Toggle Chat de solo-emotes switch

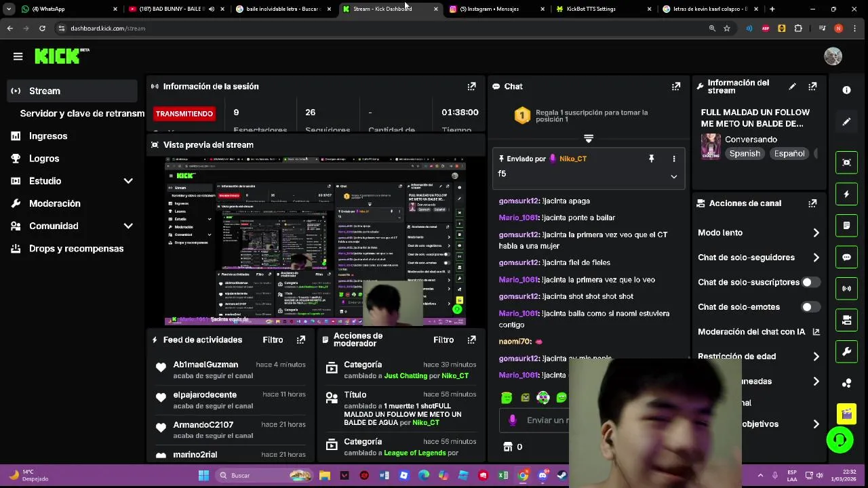click(811, 307)
